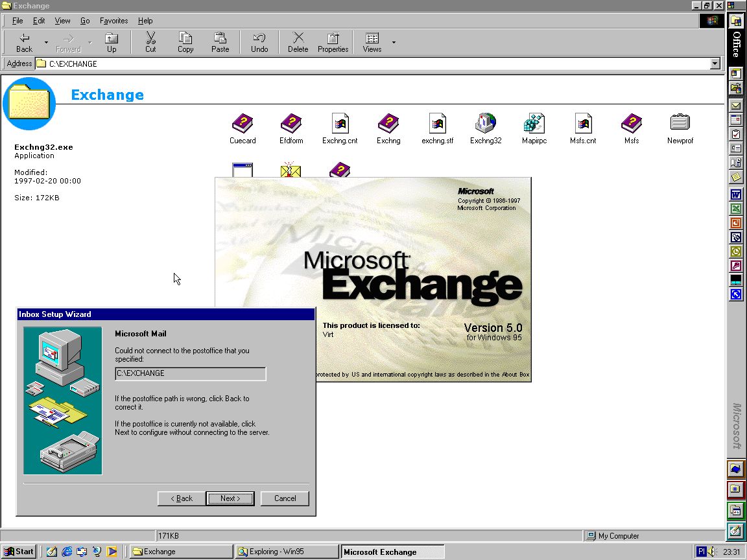Viewport: 747px width, 560px height.
Task: Launch PowerPoint from Office shortcut bar
Action: tap(736, 223)
